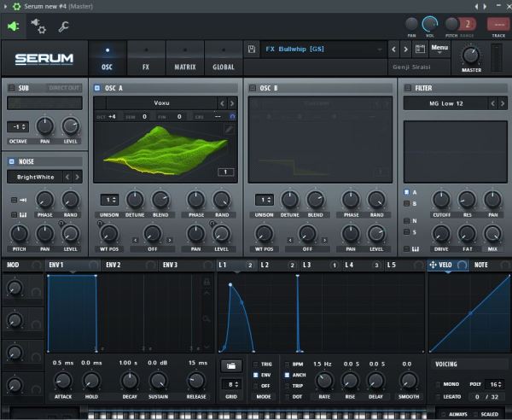Toggle SUB DIRECT OUT
The width and height of the screenshot is (512, 420).
tap(64, 88)
